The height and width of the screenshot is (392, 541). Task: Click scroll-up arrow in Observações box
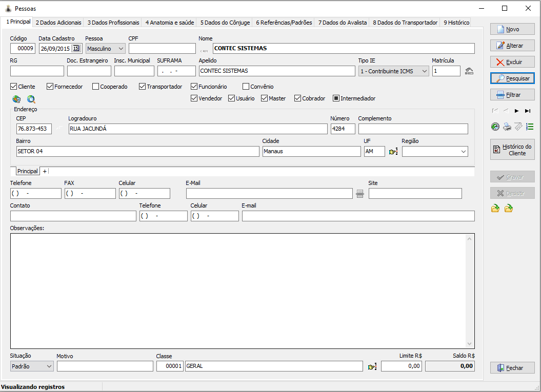(469, 239)
